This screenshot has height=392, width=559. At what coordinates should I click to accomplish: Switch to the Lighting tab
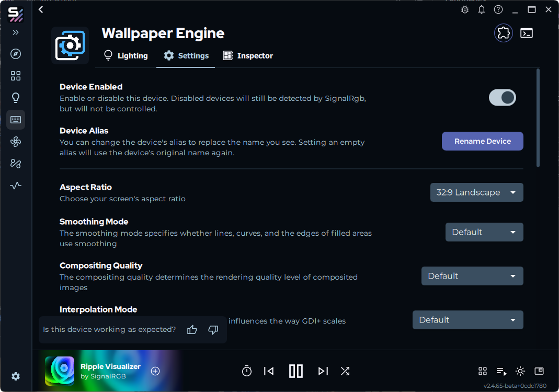[x=126, y=55]
